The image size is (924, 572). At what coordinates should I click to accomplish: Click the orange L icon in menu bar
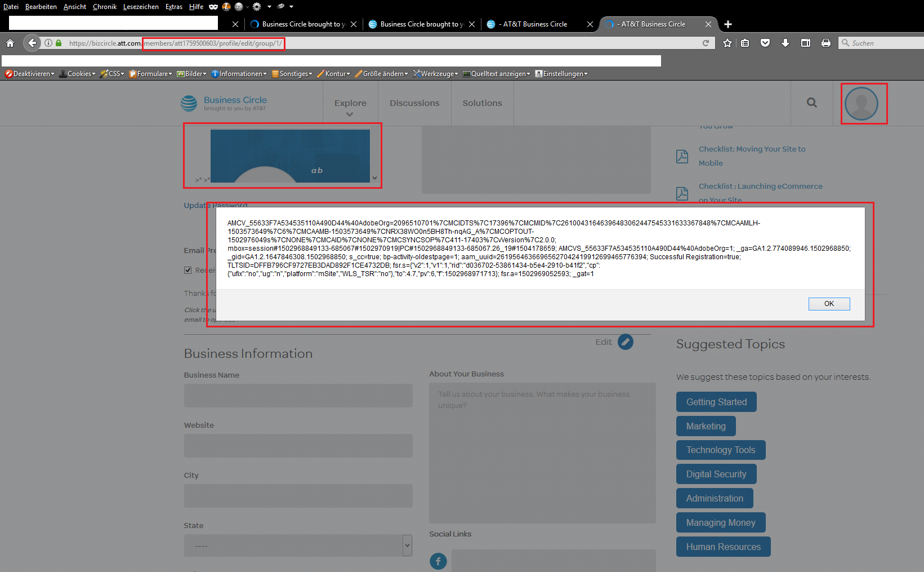point(226,7)
